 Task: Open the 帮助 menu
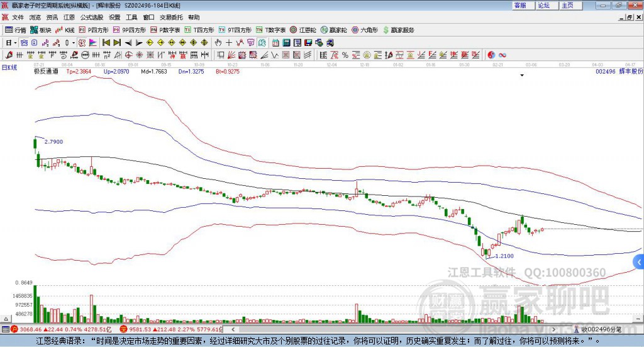tap(194, 17)
